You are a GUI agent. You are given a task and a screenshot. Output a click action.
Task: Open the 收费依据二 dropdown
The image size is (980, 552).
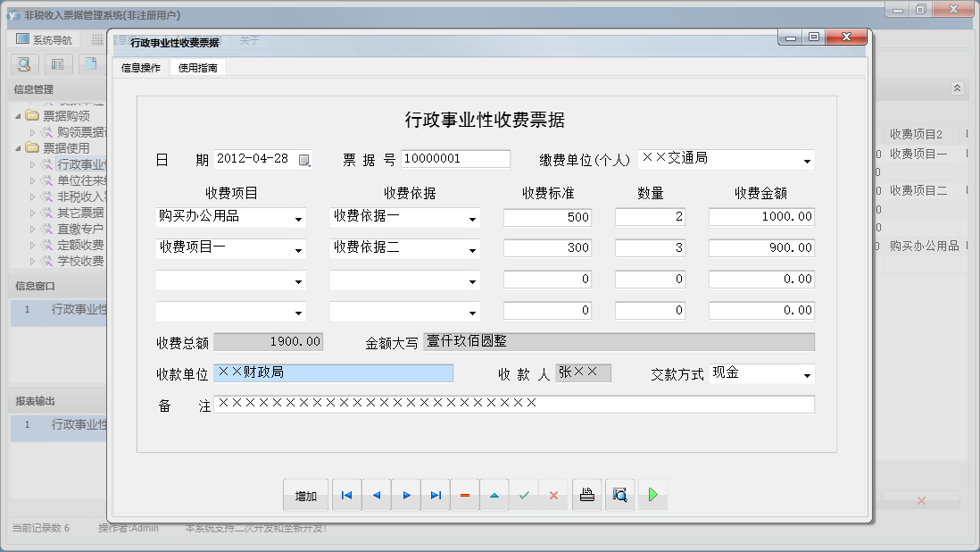[x=472, y=250]
